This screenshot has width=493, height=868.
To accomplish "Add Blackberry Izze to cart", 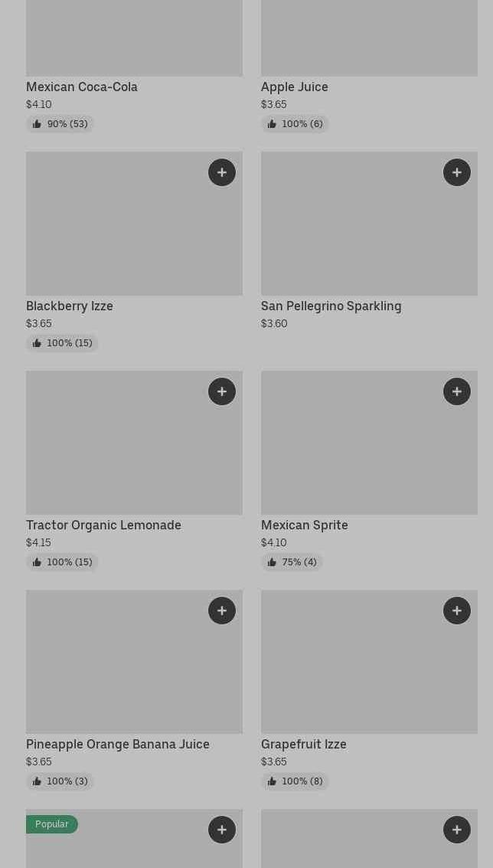I will point(222,172).
